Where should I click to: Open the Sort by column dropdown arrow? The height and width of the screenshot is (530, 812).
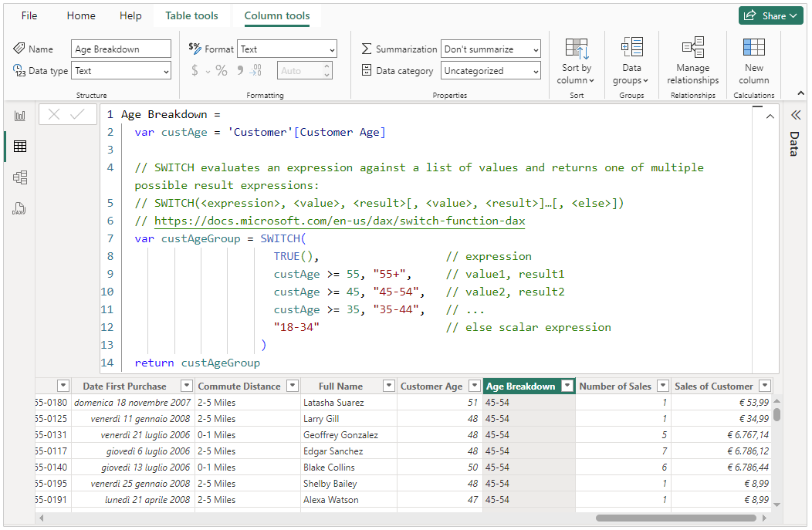pyautogui.click(x=591, y=81)
